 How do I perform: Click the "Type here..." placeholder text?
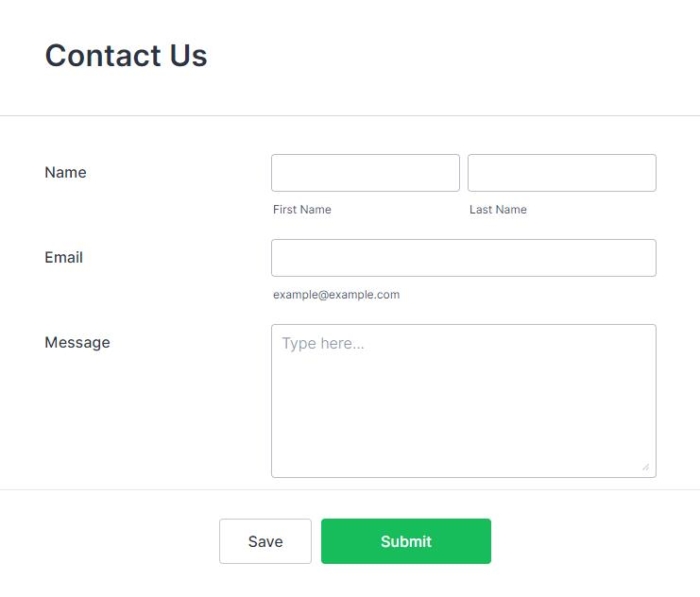click(323, 344)
